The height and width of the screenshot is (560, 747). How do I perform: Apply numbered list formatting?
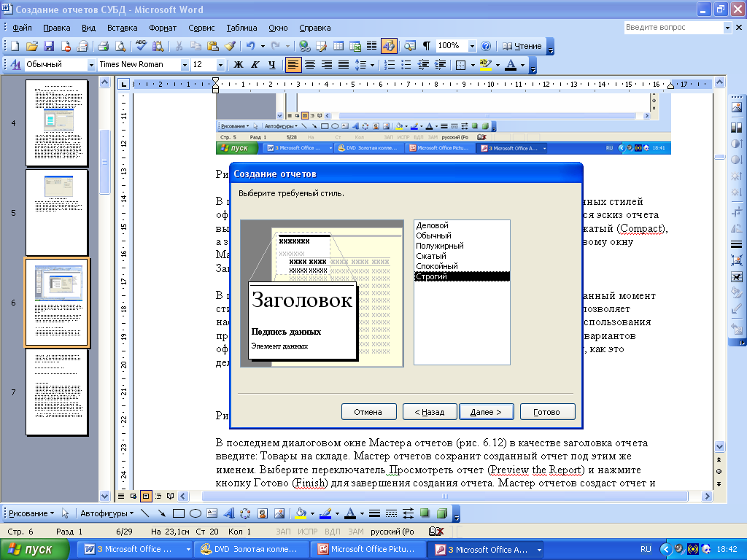[x=390, y=65]
